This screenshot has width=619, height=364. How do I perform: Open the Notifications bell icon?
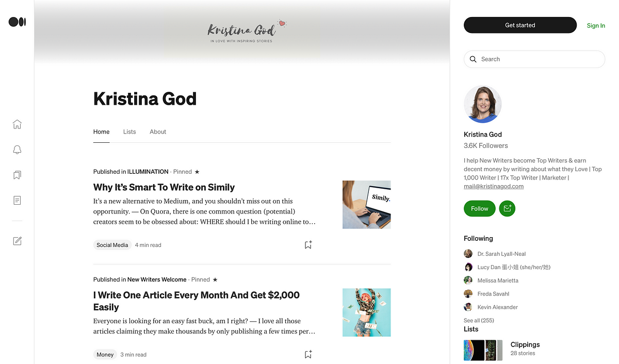(17, 150)
